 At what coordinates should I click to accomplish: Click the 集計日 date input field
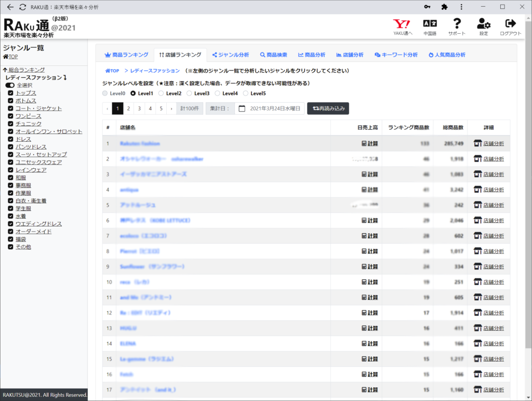click(270, 109)
